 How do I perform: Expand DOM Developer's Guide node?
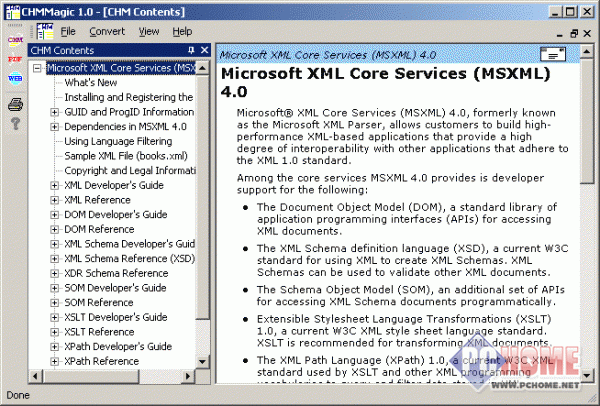54,215
